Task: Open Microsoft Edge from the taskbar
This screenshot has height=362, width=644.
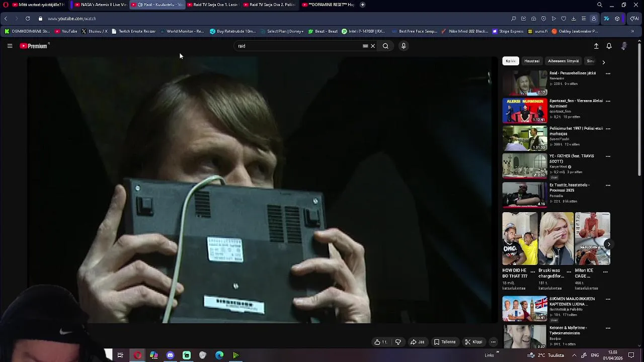Action: click(219, 355)
